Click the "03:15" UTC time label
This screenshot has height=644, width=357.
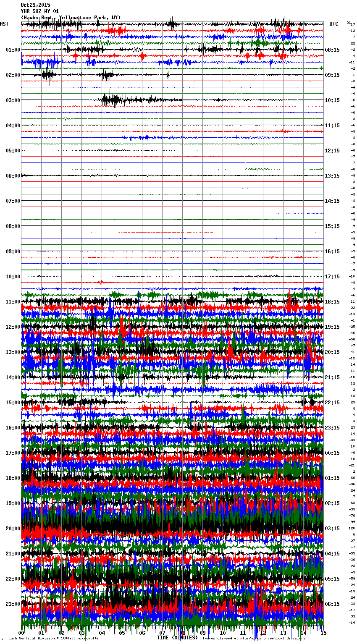tap(332, 529)
